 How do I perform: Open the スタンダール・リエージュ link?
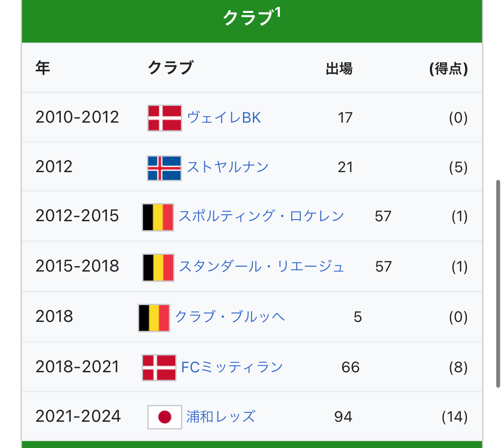(x=261, y=266)
